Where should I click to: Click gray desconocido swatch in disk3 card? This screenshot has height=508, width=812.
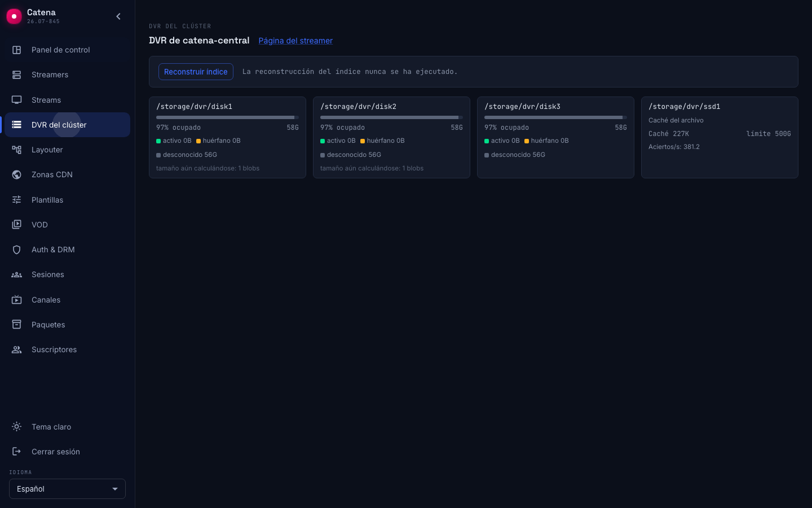point(487,155)
